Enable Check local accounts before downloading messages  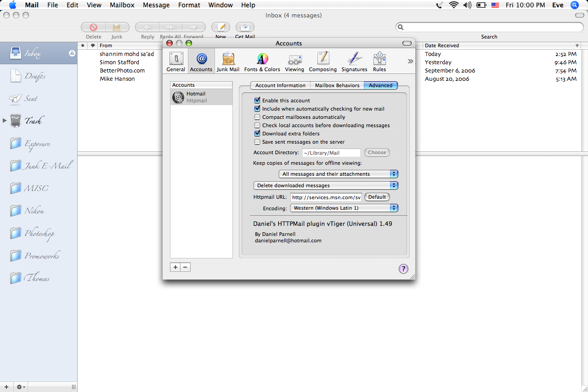tap(257, 125)
